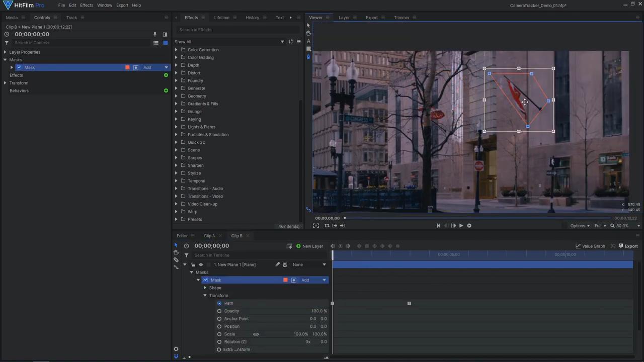Toggle split view icon in Controls panel

165,34
